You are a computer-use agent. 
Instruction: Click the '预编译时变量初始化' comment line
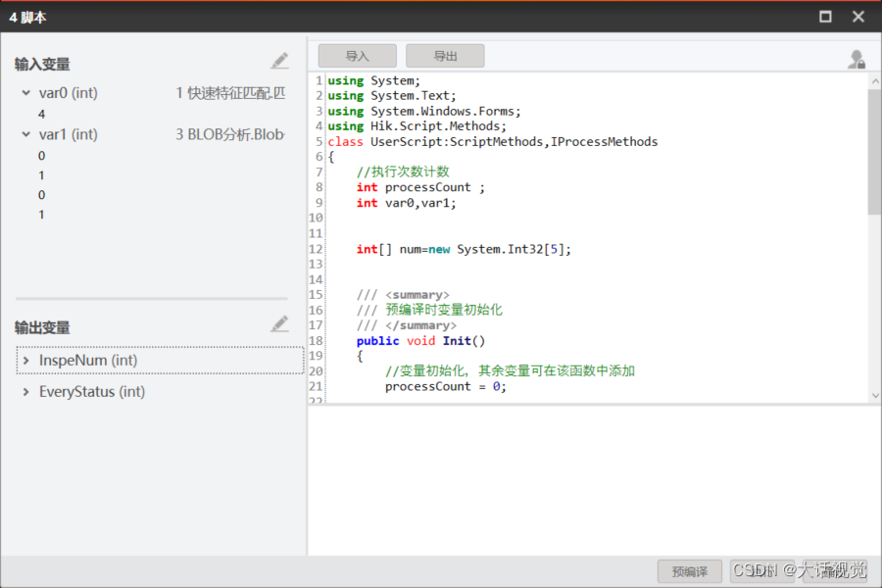click(429, 310)
